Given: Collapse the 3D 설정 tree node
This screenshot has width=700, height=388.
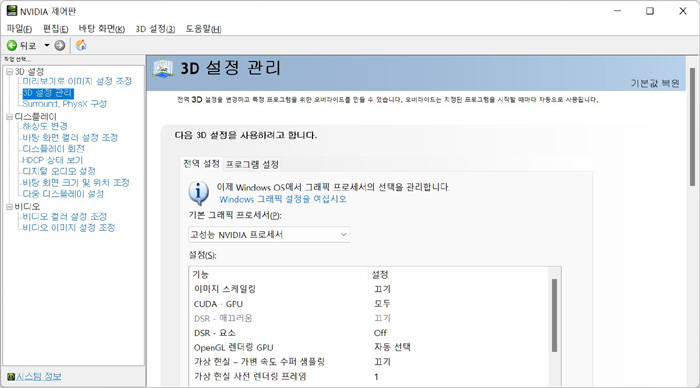Looking at the screenshot, I should click(x=9, y=71).
